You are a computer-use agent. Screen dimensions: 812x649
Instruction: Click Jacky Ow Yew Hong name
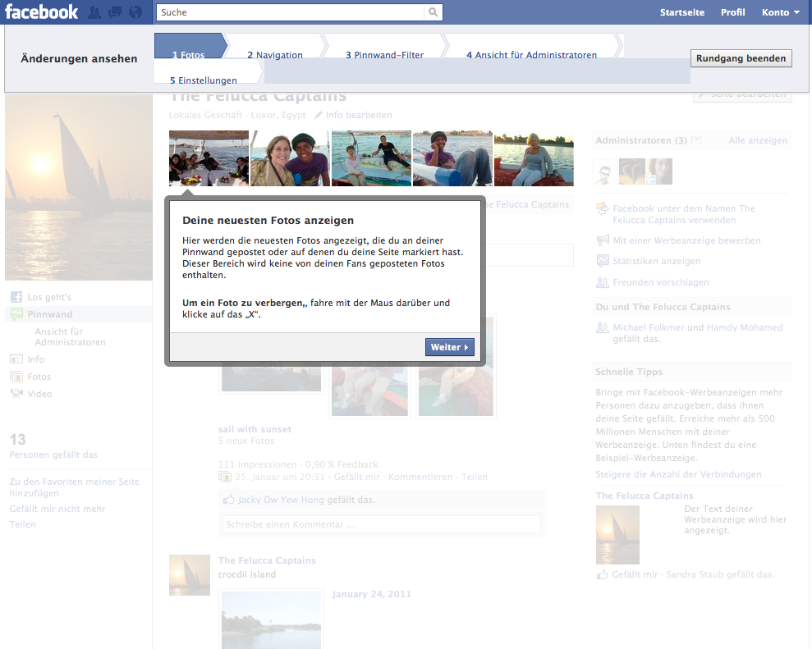(x=281, y=500)
